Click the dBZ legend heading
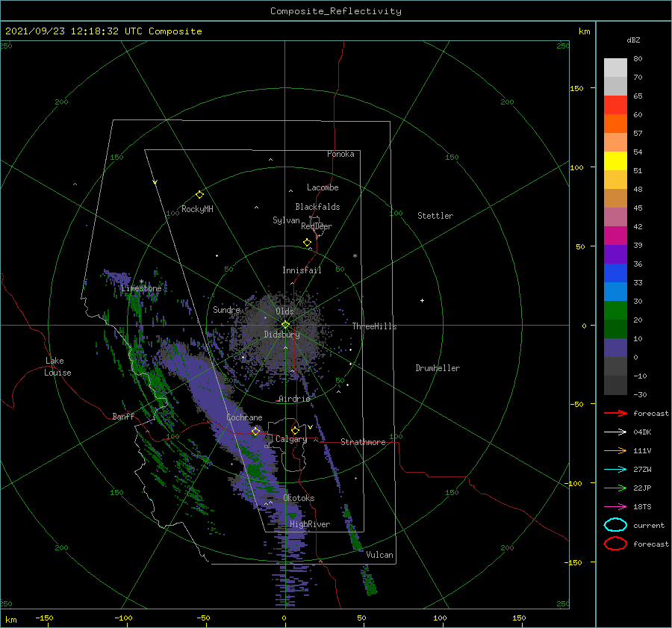The height and width of the screenshot is (628, 672). pos(633,40)
